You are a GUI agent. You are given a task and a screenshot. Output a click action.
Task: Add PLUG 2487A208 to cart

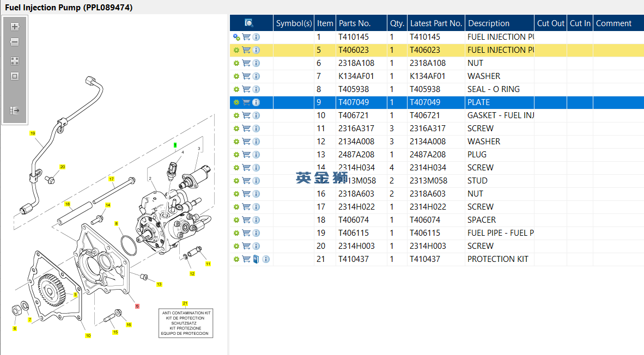(246, 155)
